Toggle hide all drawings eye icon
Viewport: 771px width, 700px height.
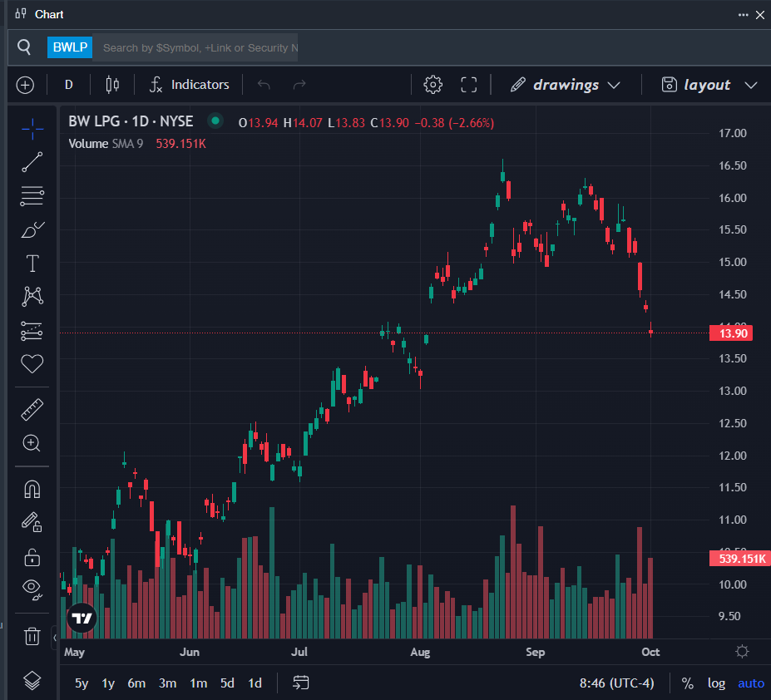point(32,589)
